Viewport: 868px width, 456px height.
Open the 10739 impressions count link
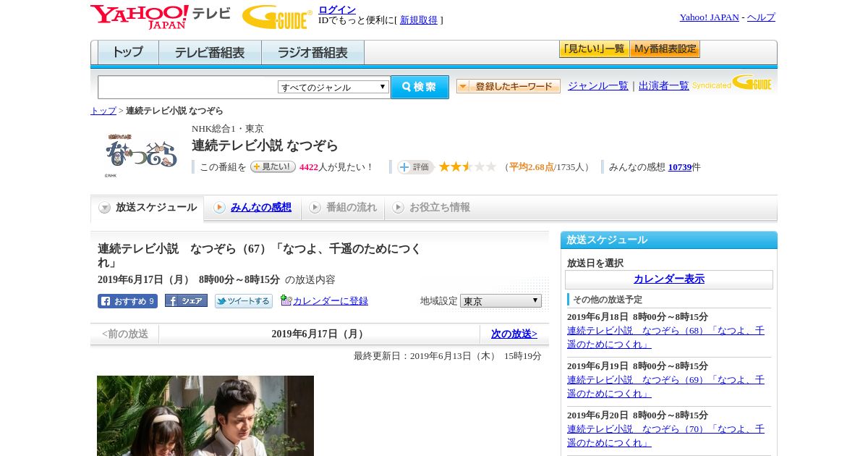click(x=680, y=167)
